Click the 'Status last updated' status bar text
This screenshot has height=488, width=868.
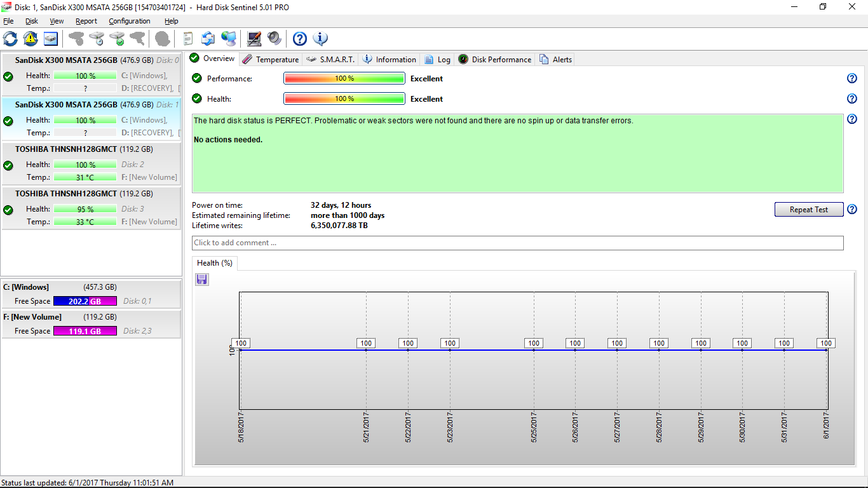(88, 483)
